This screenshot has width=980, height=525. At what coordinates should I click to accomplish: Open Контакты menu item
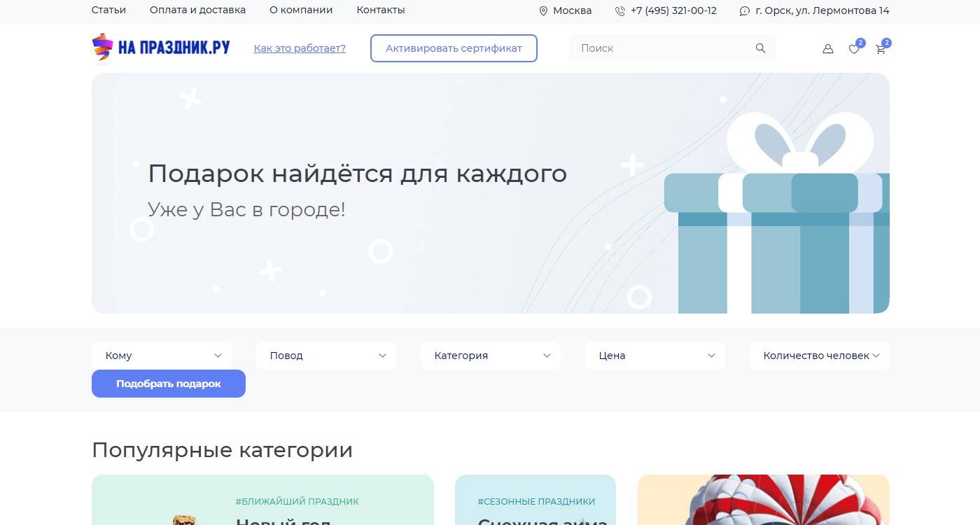point(381,10)
